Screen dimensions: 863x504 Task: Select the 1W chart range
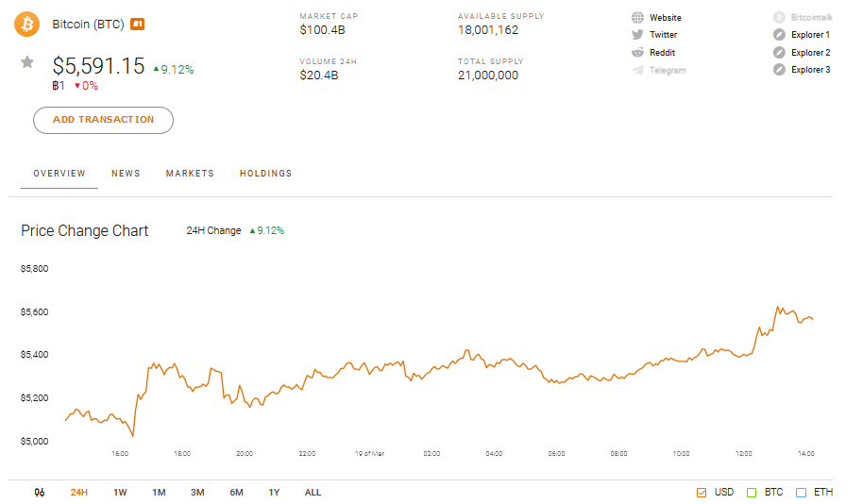pyautogui.click(x=120, y=493)
